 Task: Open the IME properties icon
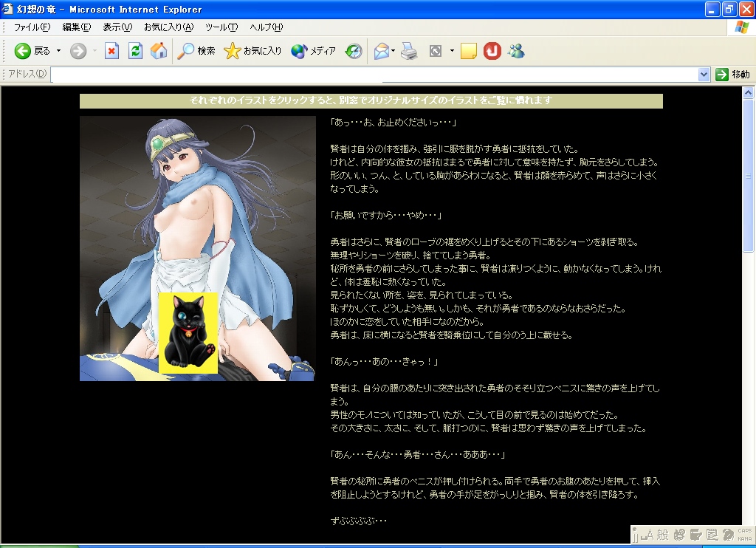tap(712, 535)
